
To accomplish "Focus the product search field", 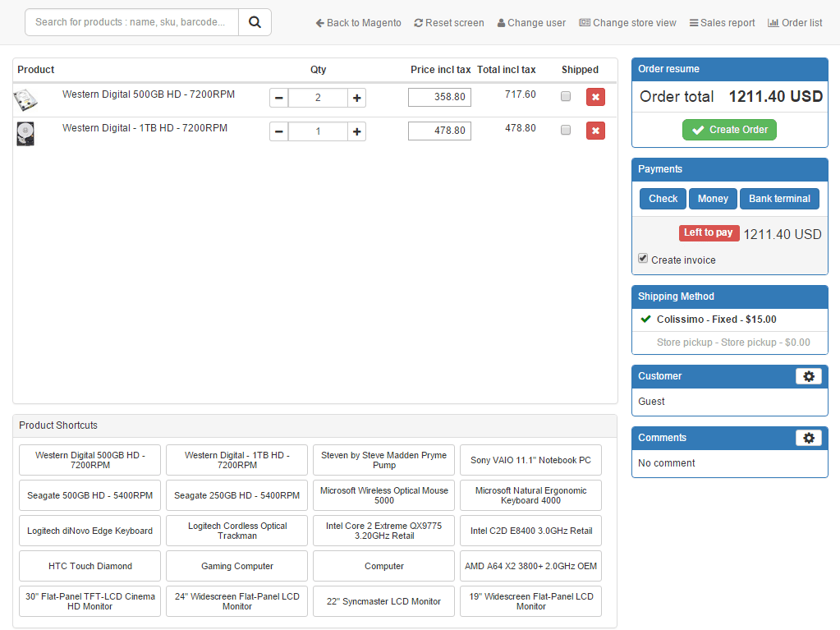I will point(131,22).
